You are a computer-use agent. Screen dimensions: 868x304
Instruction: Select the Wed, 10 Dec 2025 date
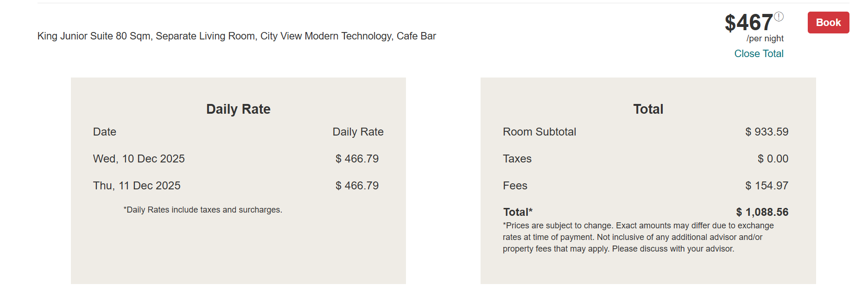pos(139,159)
